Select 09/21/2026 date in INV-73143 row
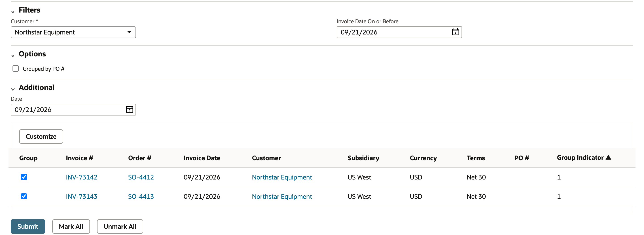 coord(202,197)
